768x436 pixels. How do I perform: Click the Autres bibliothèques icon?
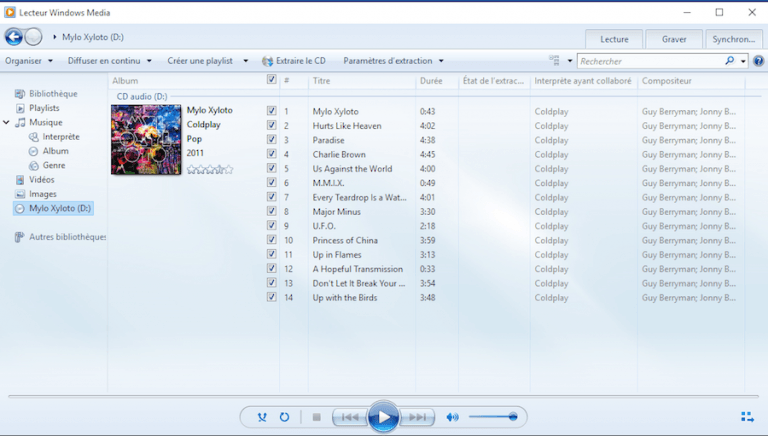19,237
